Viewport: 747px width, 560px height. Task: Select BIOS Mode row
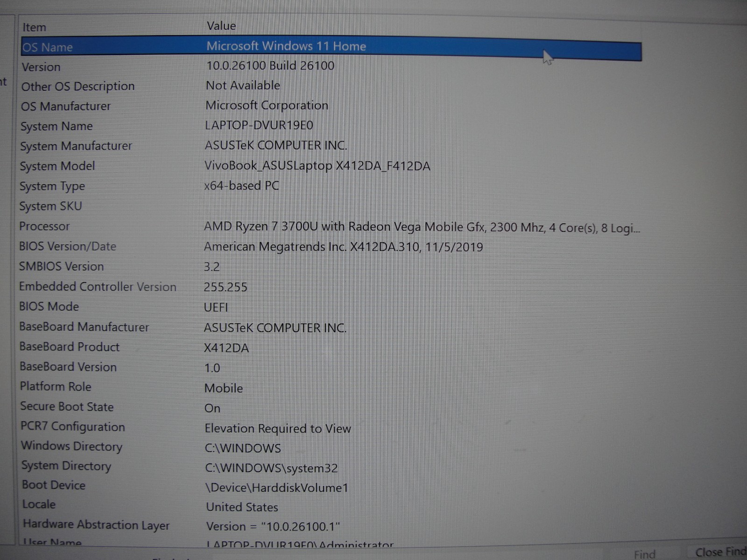tap(49, 307)
